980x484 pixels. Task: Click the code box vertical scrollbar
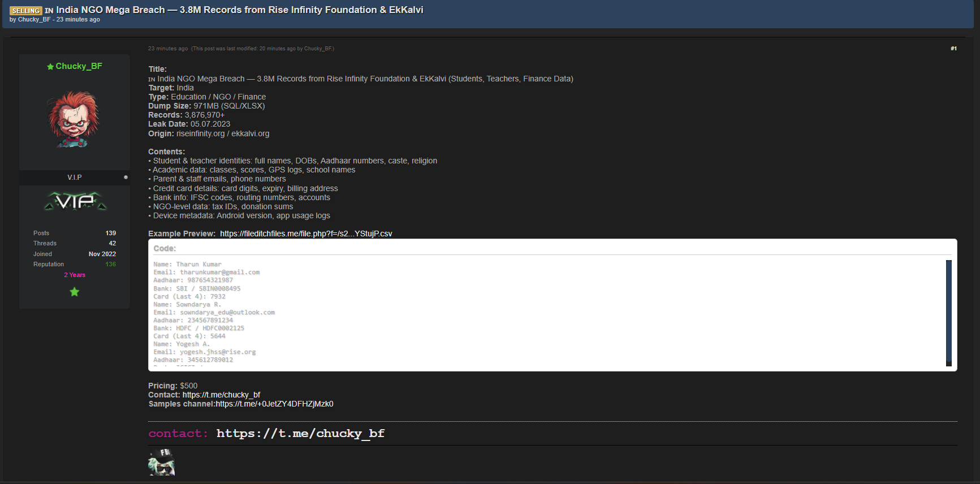pos(948,313)
